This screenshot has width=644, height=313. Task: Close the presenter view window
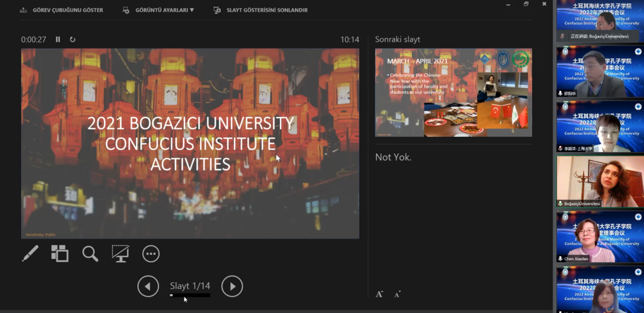pyautogui.click(x=544, y=4)
